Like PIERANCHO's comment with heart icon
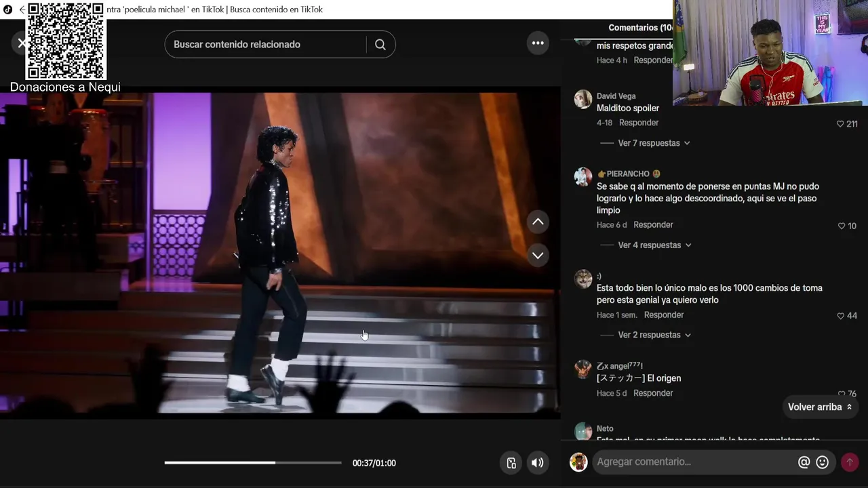 (842, 226)
